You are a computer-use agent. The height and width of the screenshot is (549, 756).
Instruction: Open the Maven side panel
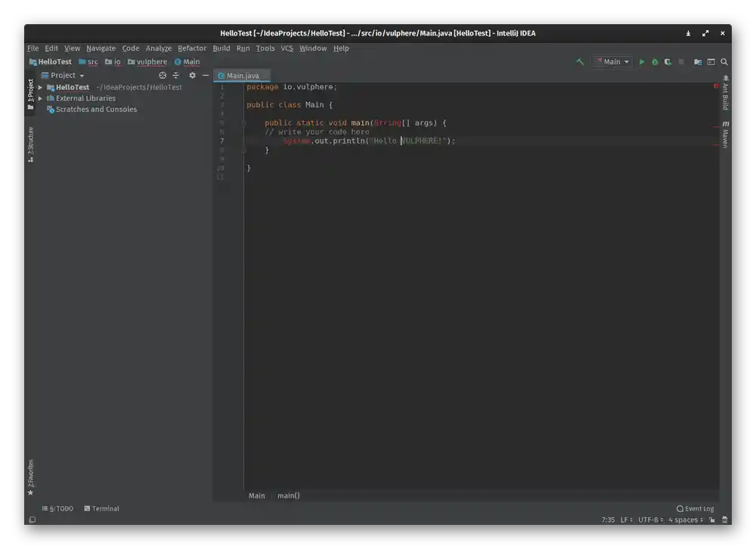point(726,135)
